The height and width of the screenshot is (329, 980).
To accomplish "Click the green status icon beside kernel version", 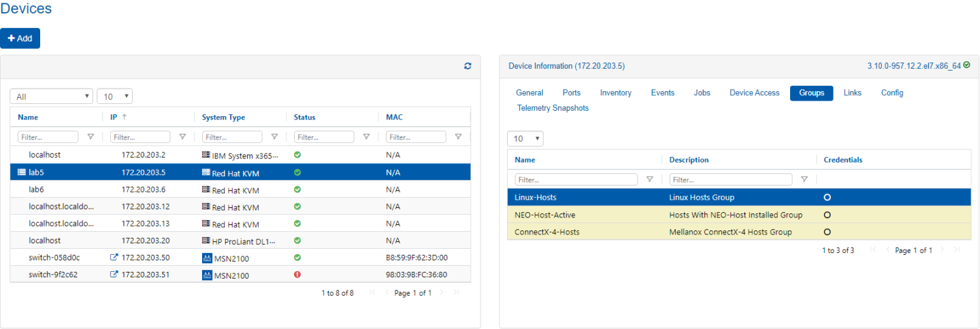I will [x=967, y=66].
